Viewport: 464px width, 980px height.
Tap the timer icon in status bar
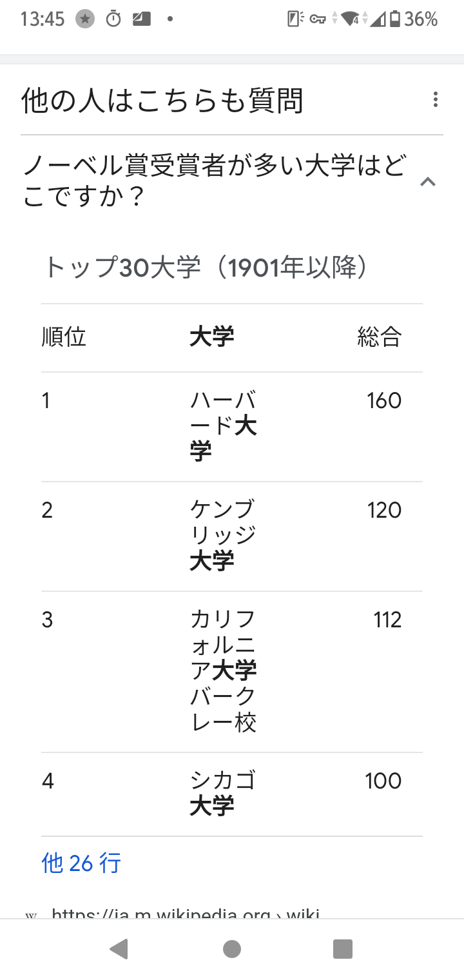[113, 19]
